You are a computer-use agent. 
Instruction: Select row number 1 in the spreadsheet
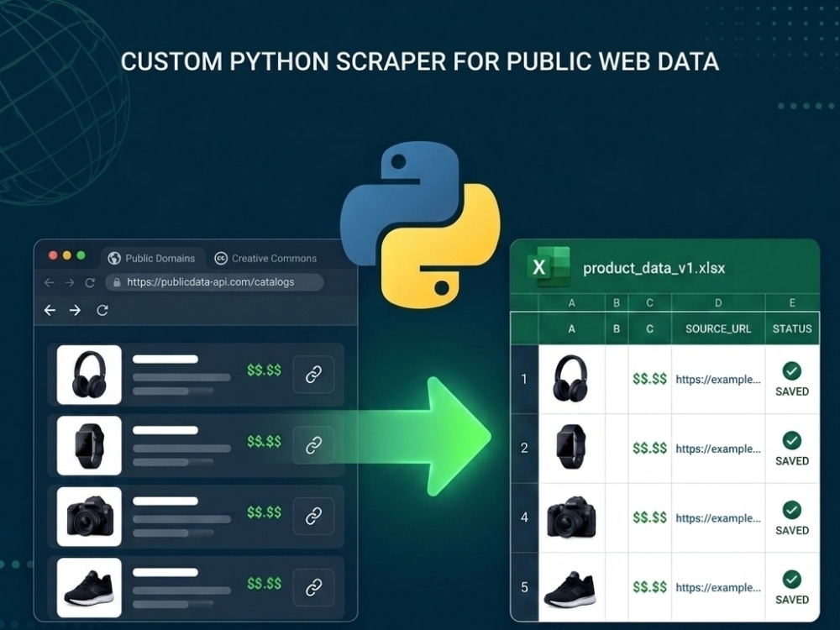click(x=524, y=380)
